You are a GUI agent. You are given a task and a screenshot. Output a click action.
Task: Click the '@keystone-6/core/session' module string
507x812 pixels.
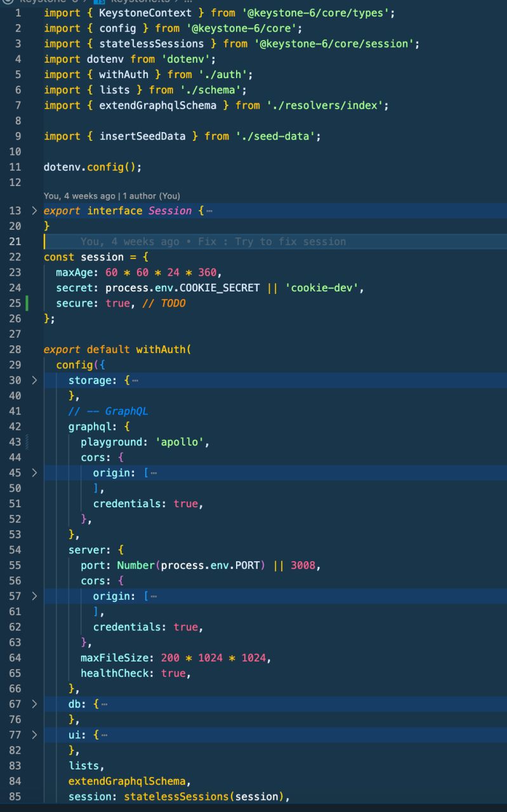pos(333,44)
